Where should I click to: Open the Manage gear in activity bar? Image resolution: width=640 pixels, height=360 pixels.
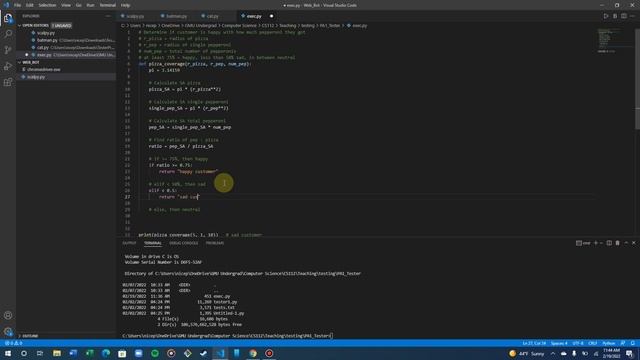pos(8,331)
